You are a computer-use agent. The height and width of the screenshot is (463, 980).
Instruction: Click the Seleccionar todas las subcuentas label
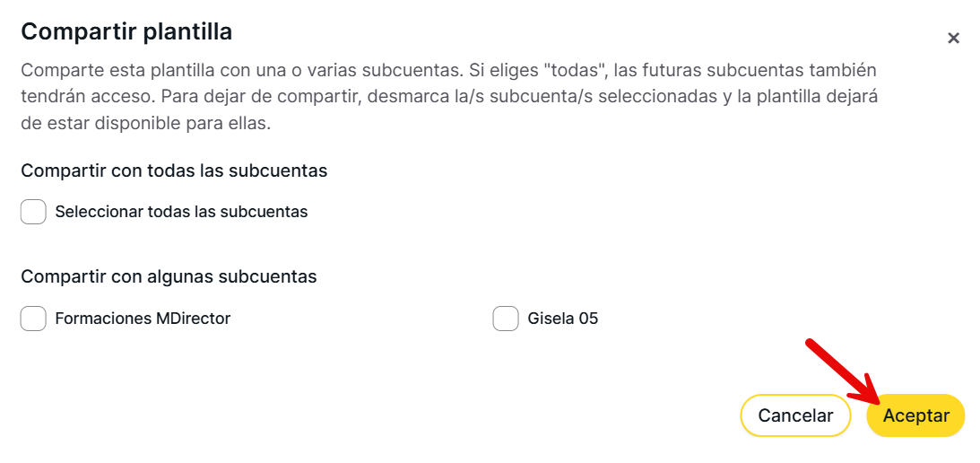point(181,212)
